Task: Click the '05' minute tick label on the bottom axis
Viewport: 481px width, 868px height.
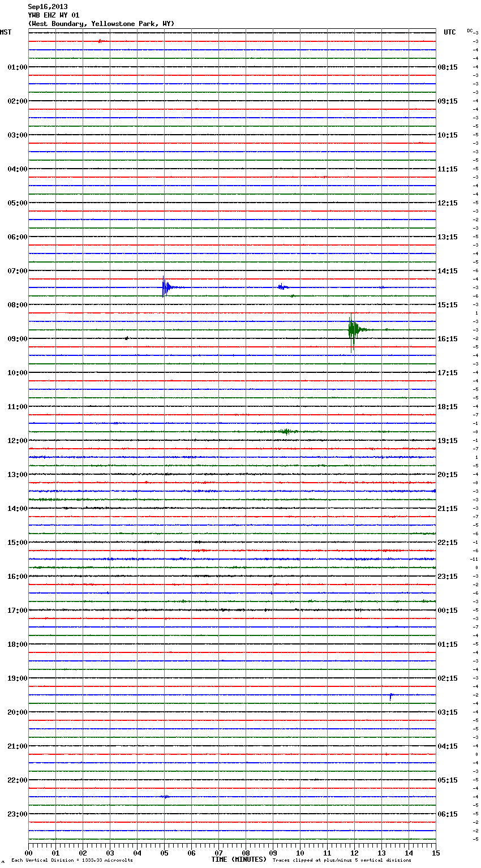Action: point(164,853)
